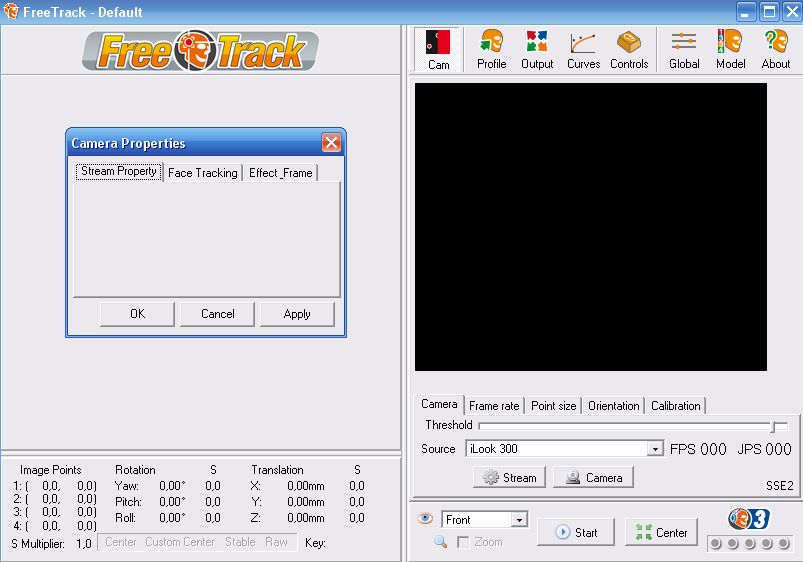Open the About section

776,50
